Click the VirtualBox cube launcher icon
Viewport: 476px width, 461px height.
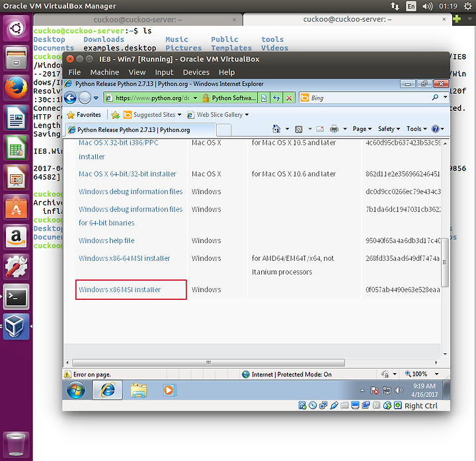pyautogui.click(x=16, y=327)
